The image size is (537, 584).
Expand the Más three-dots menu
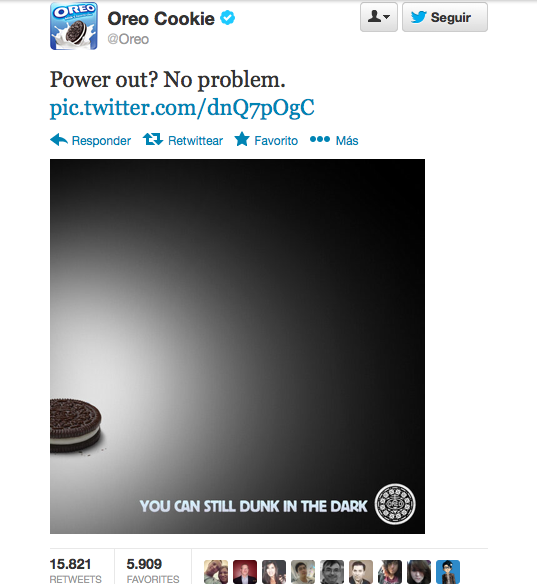(320, 139)
